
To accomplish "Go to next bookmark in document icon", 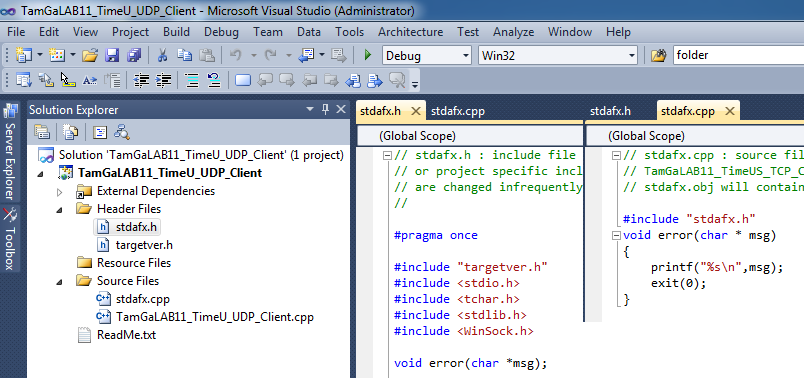I will click(x=375, y=80).
